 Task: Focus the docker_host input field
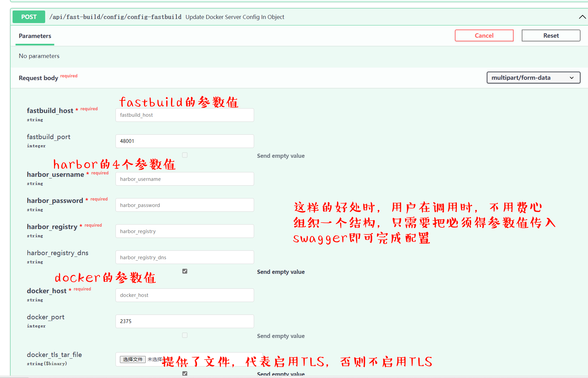(x=185, y=295)
